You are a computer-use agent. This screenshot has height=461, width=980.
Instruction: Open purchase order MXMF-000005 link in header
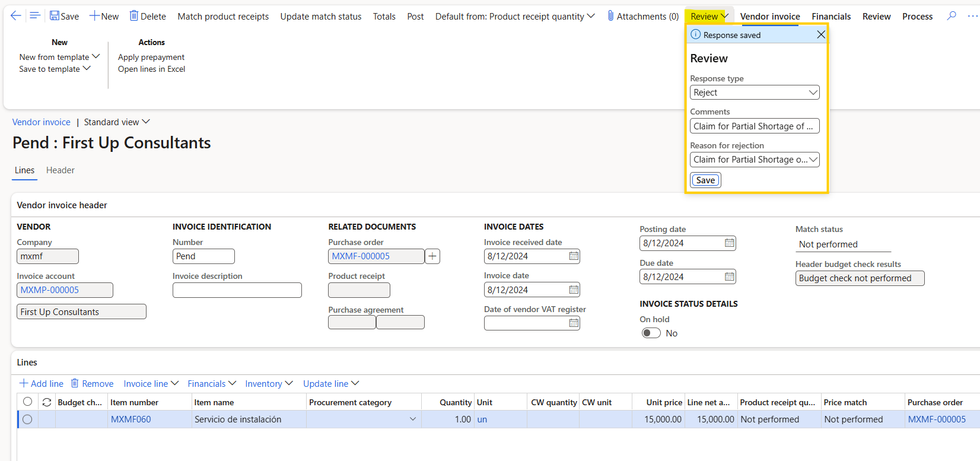click(361, 256)
